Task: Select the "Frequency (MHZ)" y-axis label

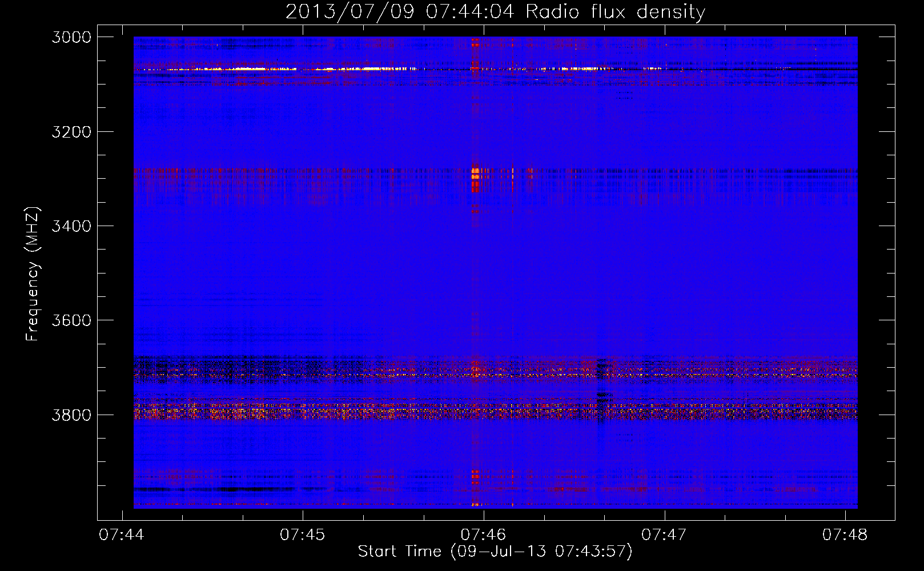Action: [33, 274]
